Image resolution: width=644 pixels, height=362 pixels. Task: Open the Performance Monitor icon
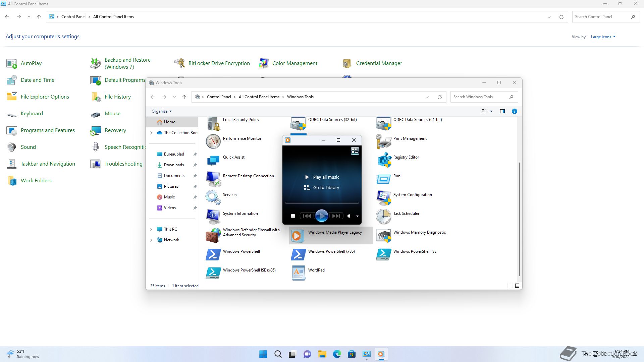tap(213, 141)
